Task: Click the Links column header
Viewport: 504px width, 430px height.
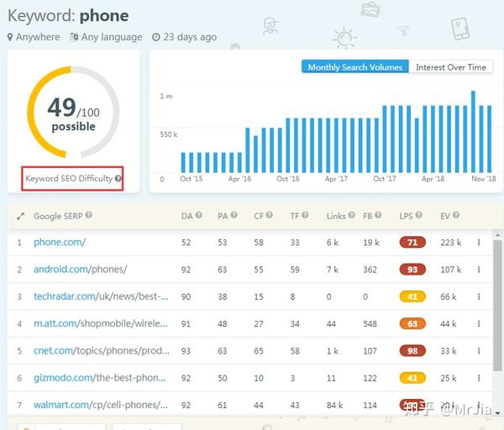Action: 336,216
